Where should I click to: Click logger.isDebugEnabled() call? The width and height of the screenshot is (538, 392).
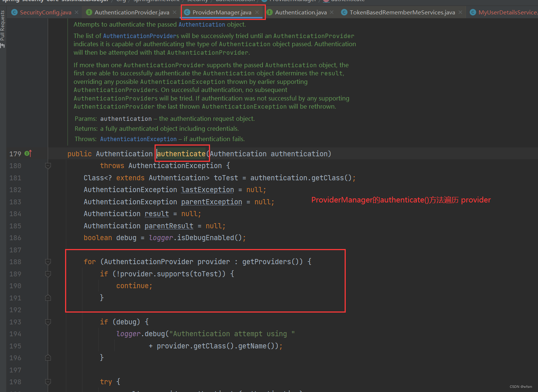coord(195,238)
